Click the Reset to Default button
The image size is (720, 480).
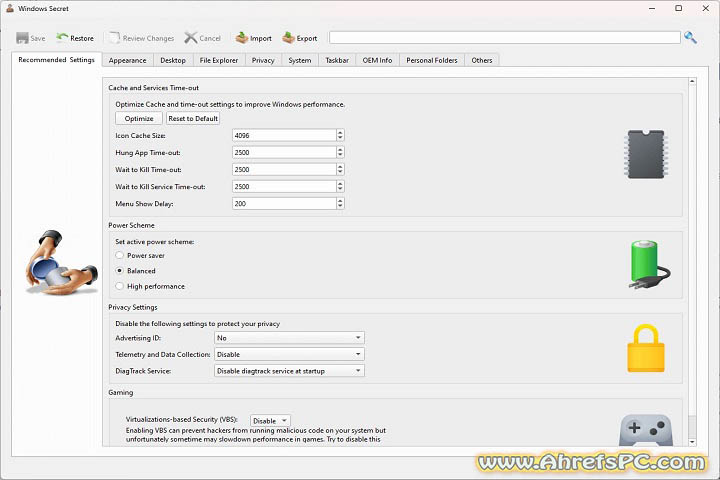point(193,119)
